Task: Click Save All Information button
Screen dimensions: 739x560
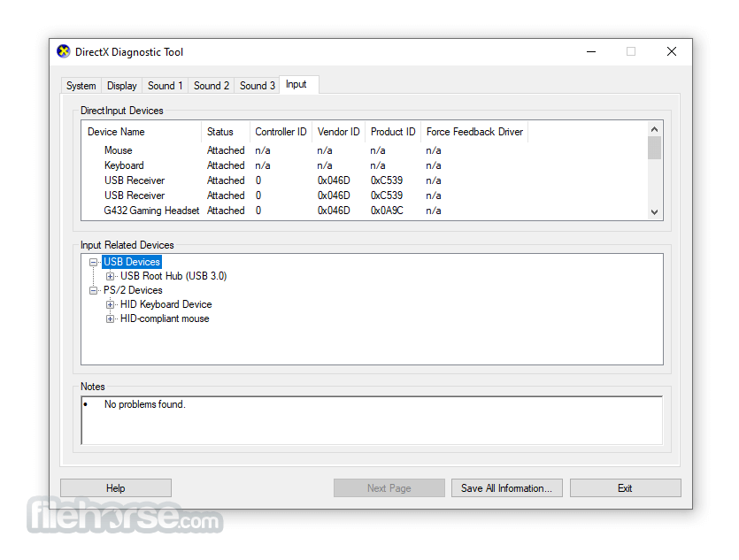Action: (x=507, y=488)
